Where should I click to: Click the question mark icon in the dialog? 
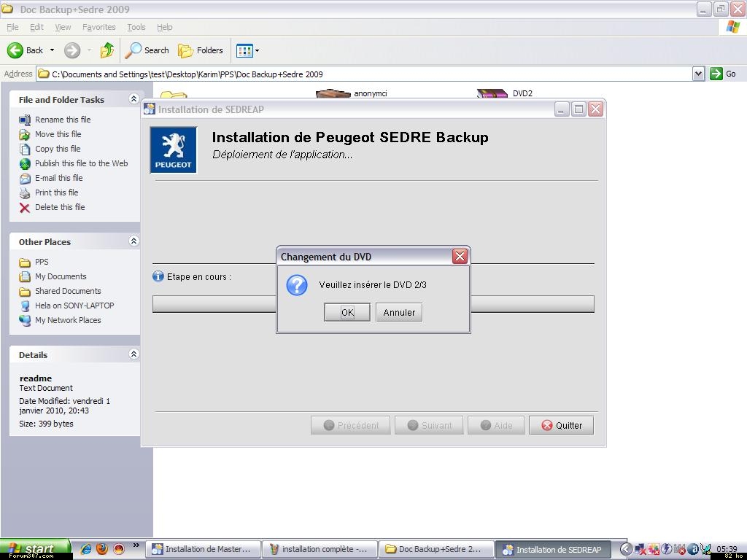coord(297,285)
